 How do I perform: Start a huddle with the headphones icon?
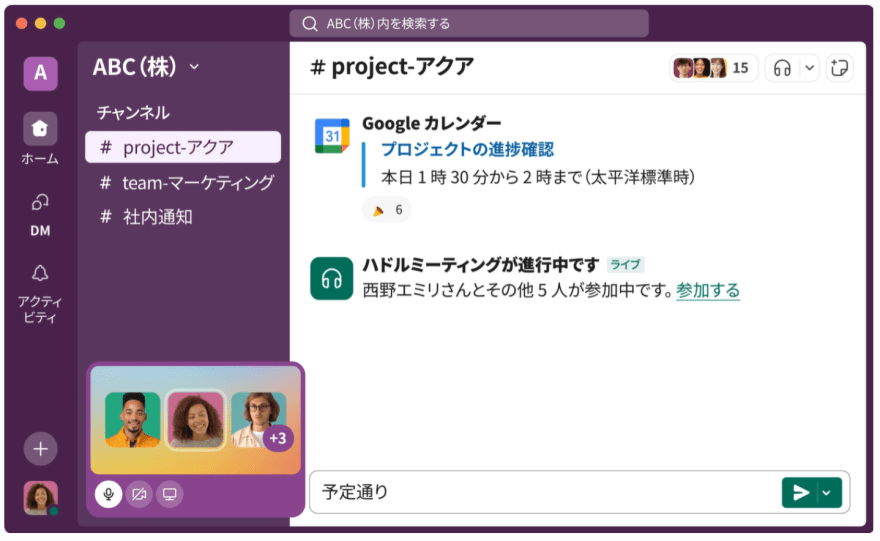tap(782, 68)
